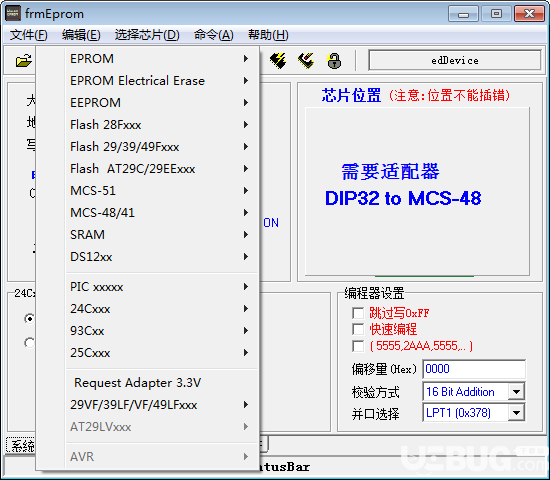
Task: Click the padlock lock-chip icon
Action: pos(334,61)
